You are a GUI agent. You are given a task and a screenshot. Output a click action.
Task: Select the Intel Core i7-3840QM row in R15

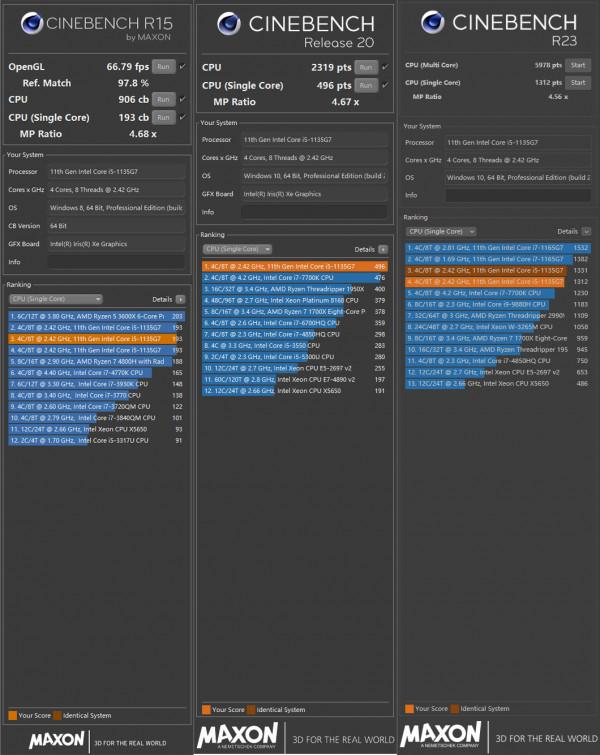(96, 418)
